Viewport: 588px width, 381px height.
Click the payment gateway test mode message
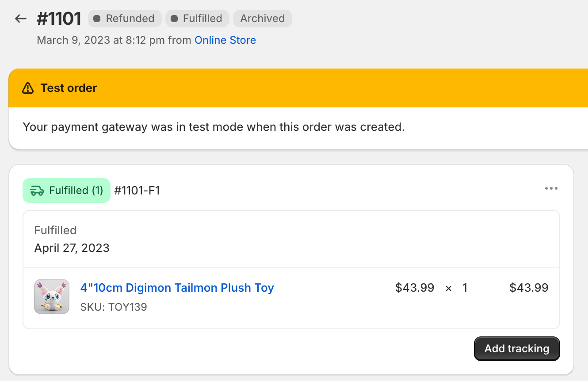pos(214,127)
